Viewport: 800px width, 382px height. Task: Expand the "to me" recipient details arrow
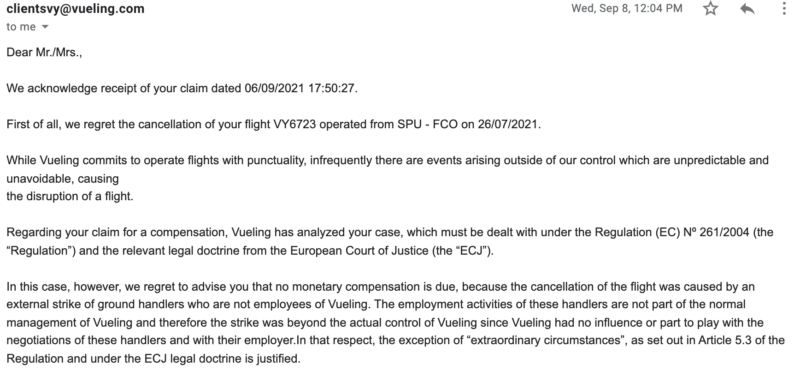45,27
